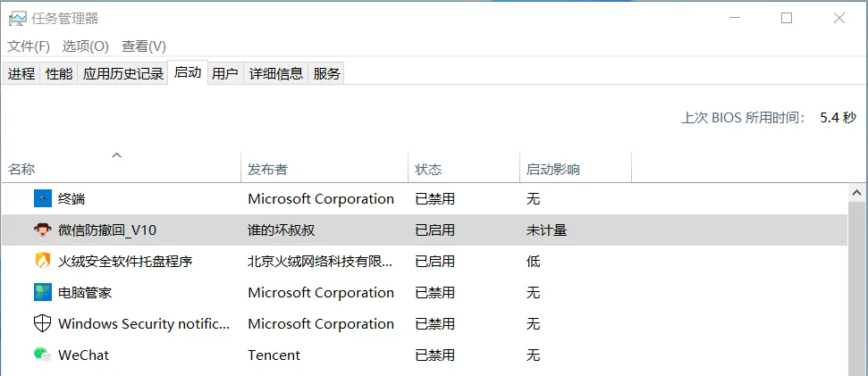The width and height of the screenshot is (868, 376).
Task: Click the green WeChat icon
Action: tap(43, 355)
